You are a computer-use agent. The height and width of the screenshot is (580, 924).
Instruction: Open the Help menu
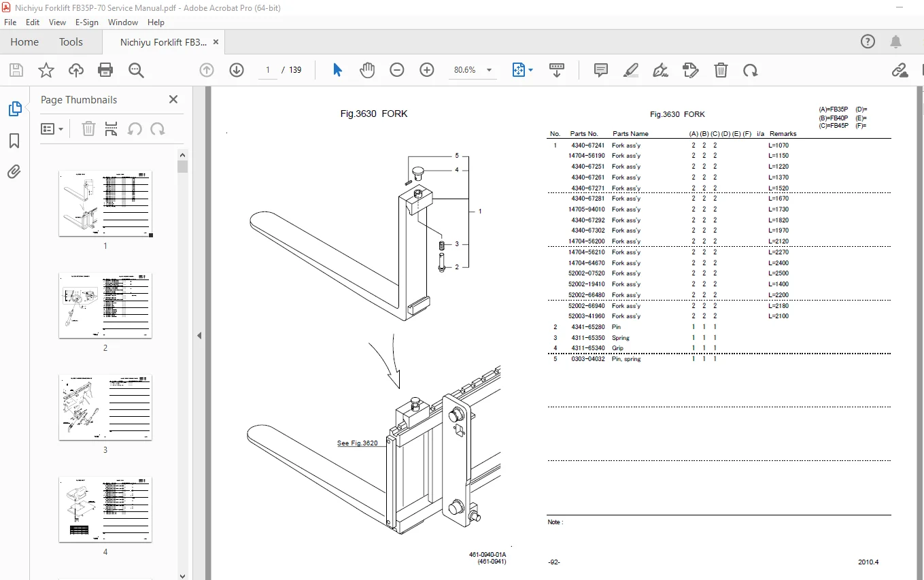[156, 22]
